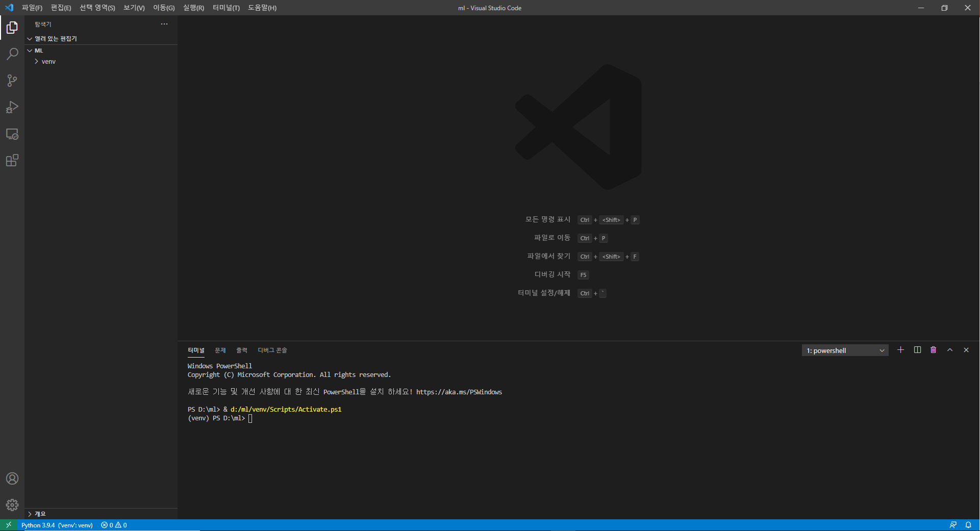Screen dimensions: 980x531
Task: Switch to the 터미널 panel tab
Action: 196,350
